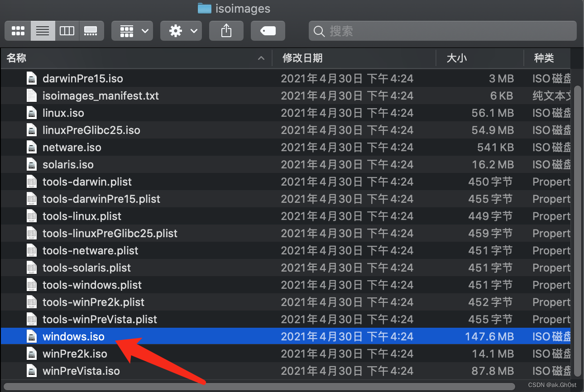Image resolution: width=584 pixels, height=392 pixels.
Task: Click the isoimages folder title icon
Action: pyautogui.click(x=205, y=8)
